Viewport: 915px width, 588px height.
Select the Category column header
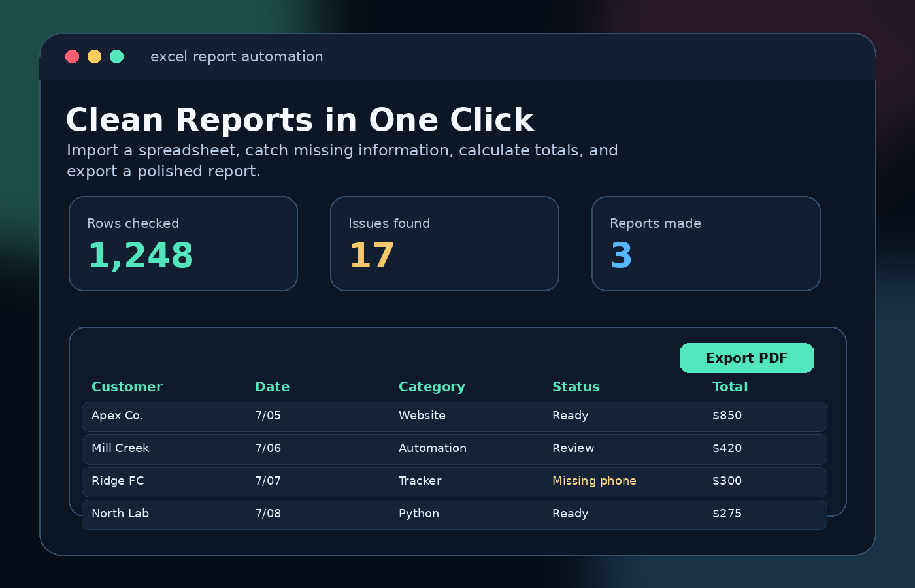tap(432, 387)
